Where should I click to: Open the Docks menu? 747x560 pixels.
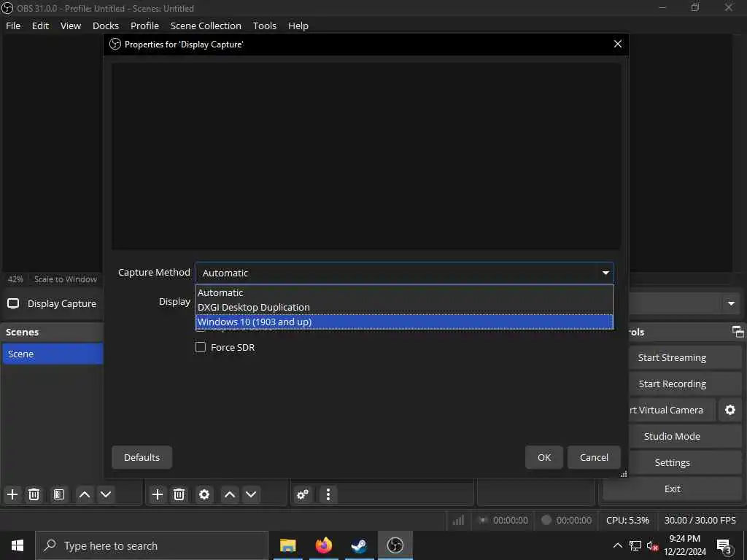(106, 26)
